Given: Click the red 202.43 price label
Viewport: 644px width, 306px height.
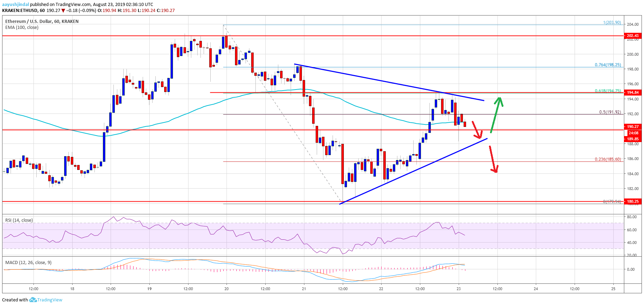Looking at the screenshot, I should click(x=633, y=36).
